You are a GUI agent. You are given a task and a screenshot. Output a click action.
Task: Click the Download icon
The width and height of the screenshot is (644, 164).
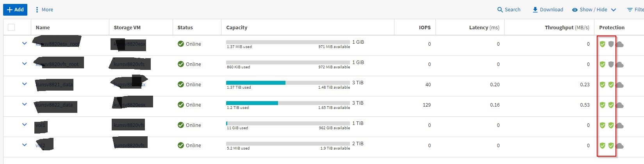[535, 10]
